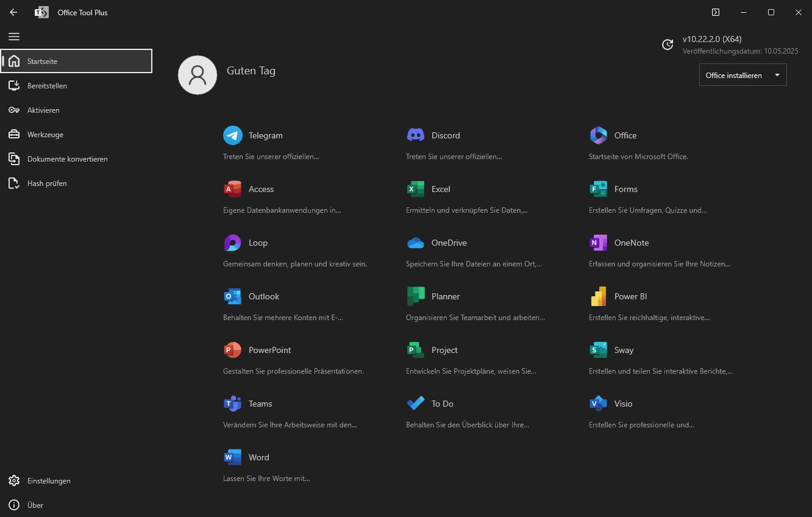Click the back arrow in title bar
This screenshot has height=517, width=812.
(13, 12)
